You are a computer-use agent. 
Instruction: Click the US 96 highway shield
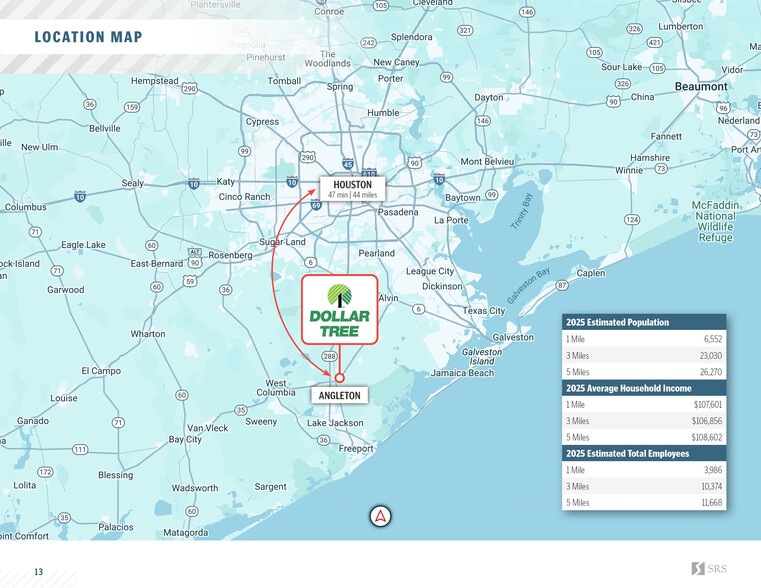(x=723, y=108)
